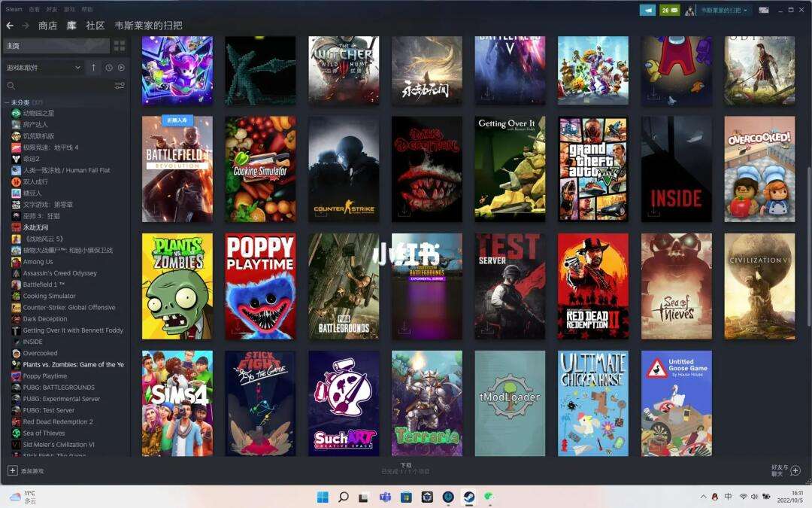Select Counter-Strike: Global Offensive in sidebar
This screenshot has width=812, height=508.
(69, 307)
